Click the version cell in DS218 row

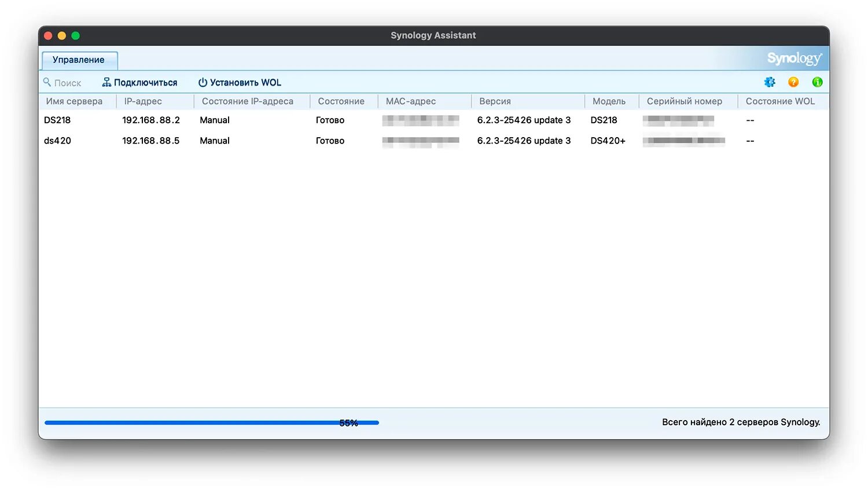coord(524,120)
